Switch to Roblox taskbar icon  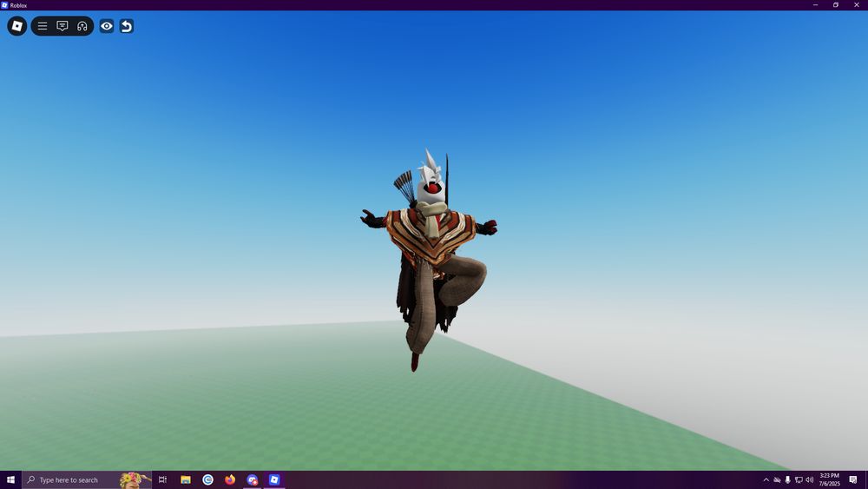[x=274, y=479]
